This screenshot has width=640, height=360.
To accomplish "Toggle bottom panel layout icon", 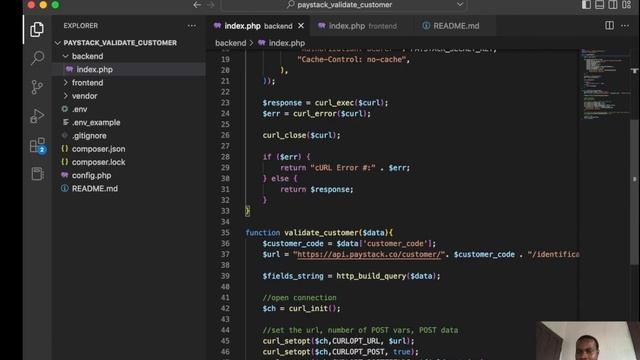I will [x=599, y=4].
